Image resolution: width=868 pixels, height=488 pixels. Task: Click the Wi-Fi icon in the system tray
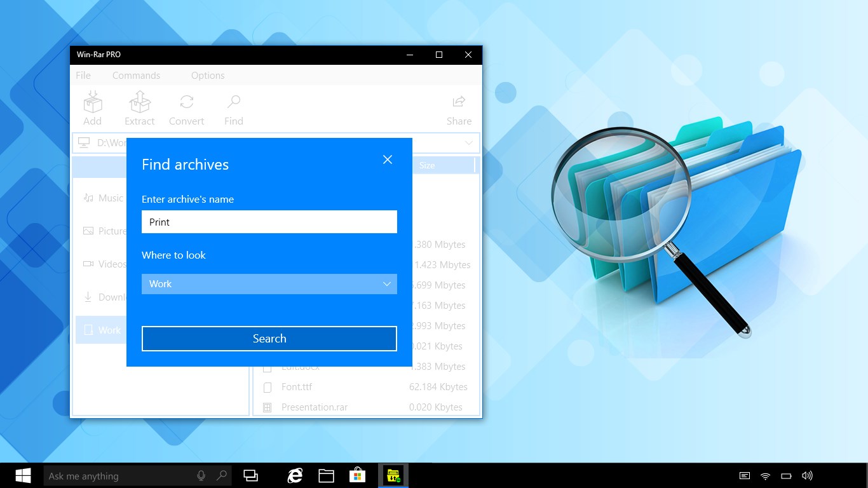tap(766, 476)
